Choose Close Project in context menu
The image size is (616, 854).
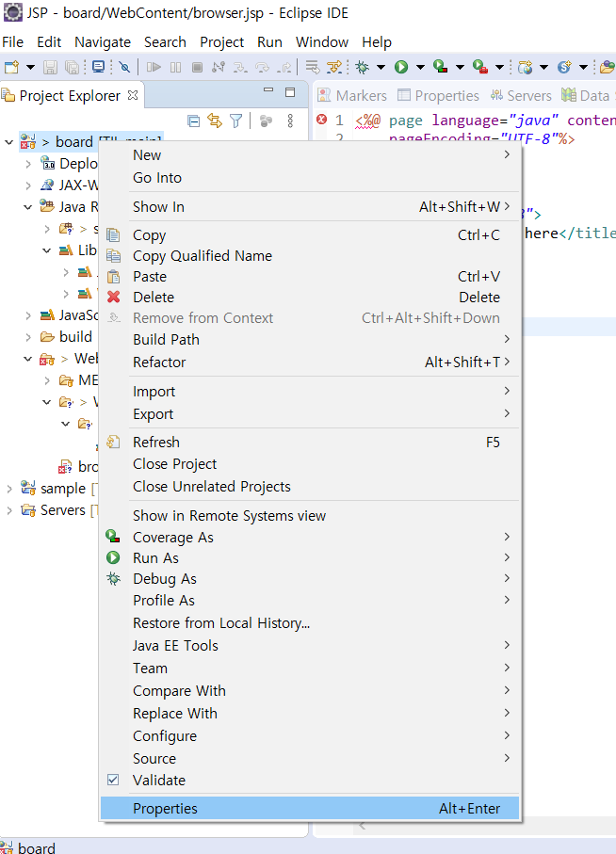pyautogui.click(x=311, y=463)
